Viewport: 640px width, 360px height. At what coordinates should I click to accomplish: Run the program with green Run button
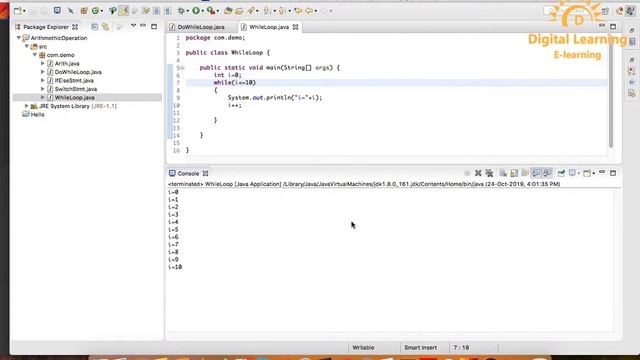pos(196,11)
